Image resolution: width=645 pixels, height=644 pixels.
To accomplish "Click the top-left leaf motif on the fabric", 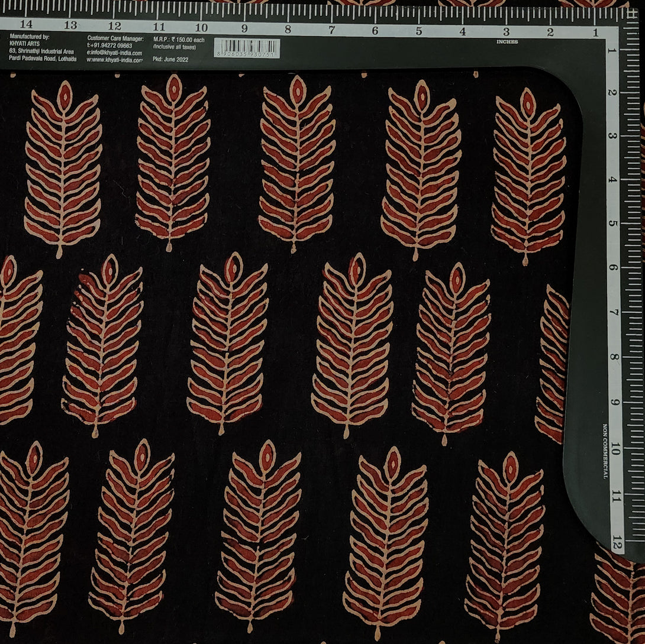I will click(x=62, y=169).
